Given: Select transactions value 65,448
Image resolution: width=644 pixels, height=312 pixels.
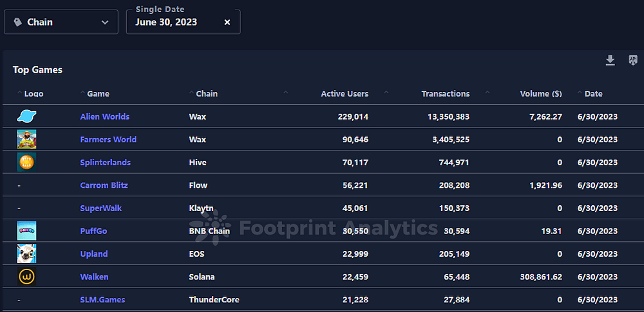Looking at the screenshot, I should point(457,277).
